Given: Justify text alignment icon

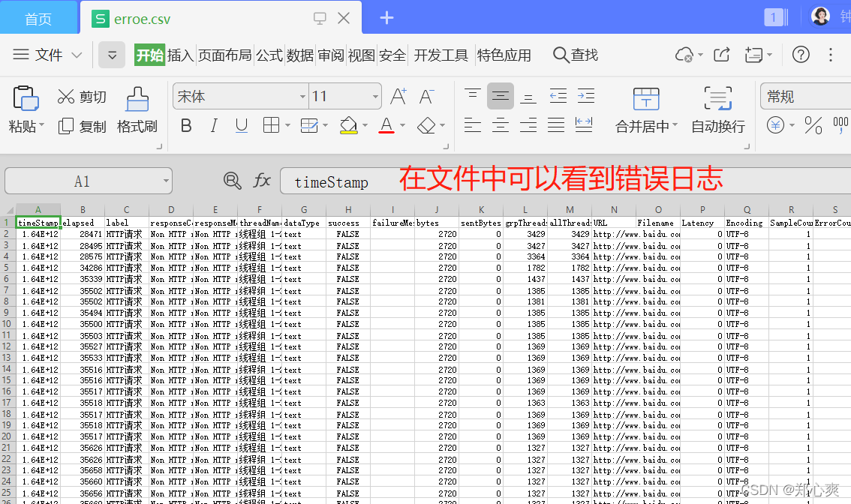Looking at the screenshot, I should click(556, 125).
